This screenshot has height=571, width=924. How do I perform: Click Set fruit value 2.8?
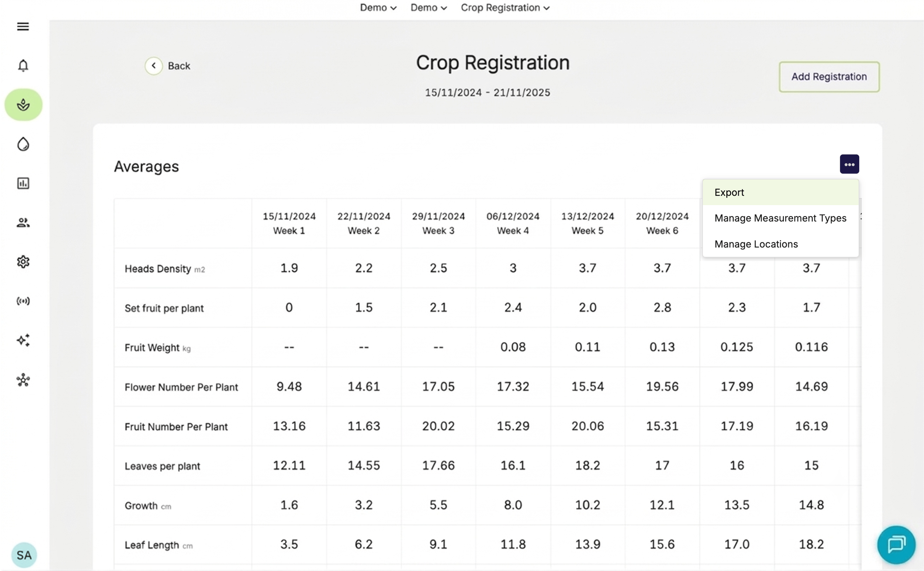[x=662, y=307]
